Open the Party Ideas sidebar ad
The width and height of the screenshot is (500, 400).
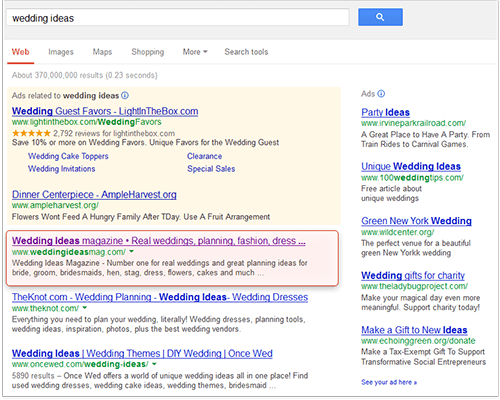[385, 112]
